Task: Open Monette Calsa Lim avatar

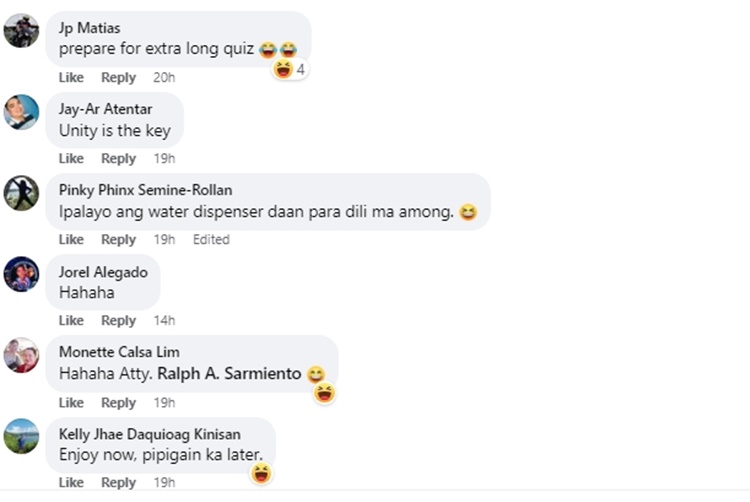Action: coord(21,355)
